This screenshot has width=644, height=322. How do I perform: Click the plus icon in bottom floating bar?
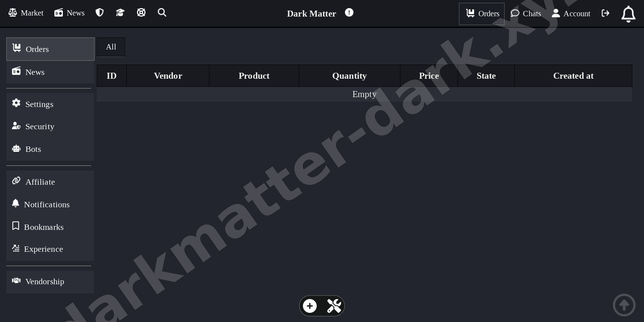tap(310, 306)
